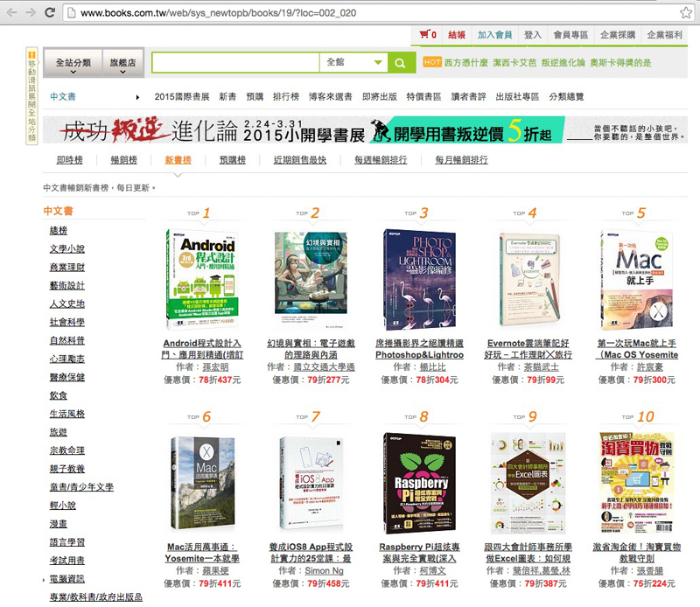Viewport: 700px width, 607px height.
Task: Open 會員專區 link
Action: pyautogui.click(x=570, y=35)
